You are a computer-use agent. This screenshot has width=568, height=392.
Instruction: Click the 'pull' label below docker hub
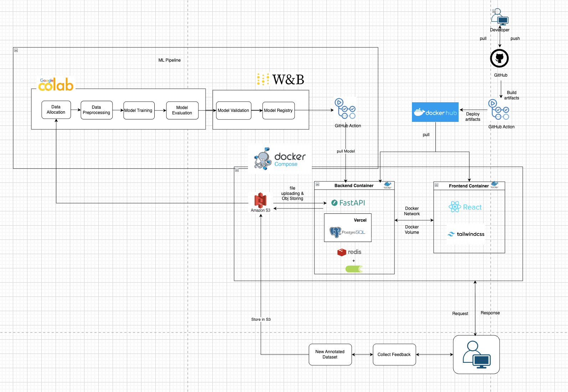(426, 135)
